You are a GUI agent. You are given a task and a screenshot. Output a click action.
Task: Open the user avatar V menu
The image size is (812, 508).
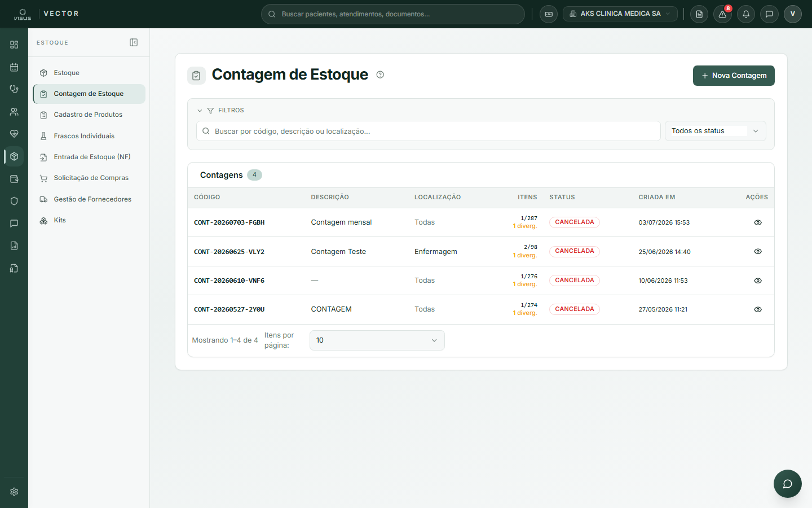(793, 14)
